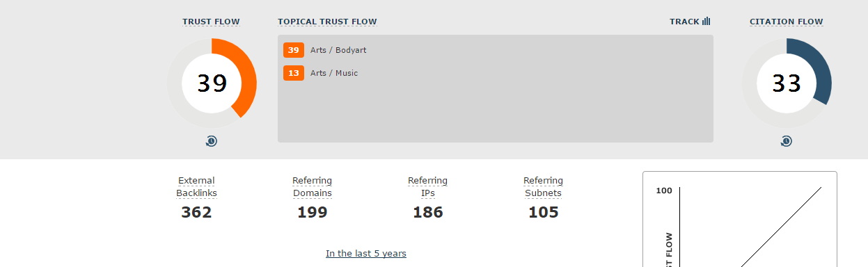Image resolution: width=868 pixels, height=267 pixels.
Task: Click the External Backlinks label
Action: click(x=196, y=187)
